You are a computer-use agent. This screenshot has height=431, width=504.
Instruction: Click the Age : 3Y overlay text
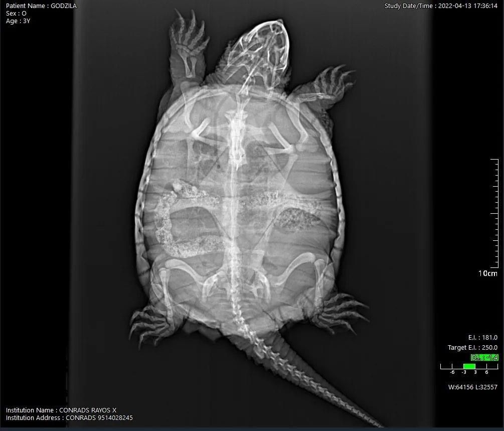(18, 21)
